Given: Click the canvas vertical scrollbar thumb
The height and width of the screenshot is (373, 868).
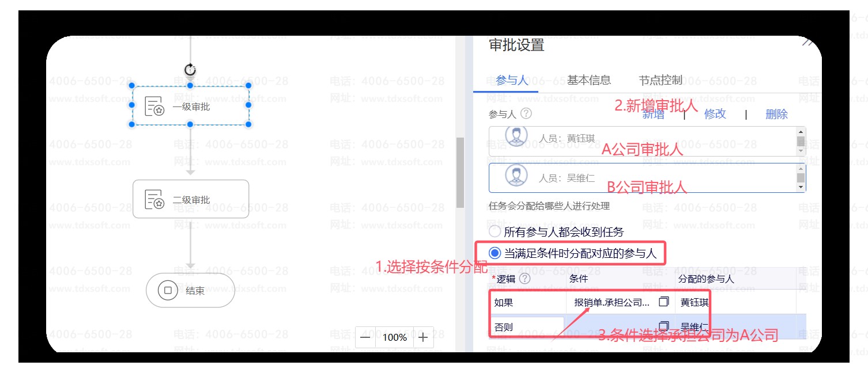Looking at the screenshot, I should click(460, 173).
